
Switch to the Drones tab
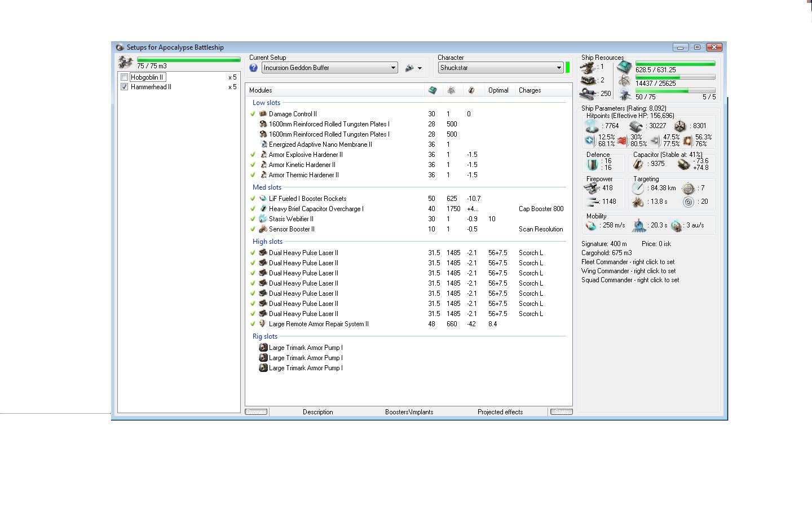click(257, 412)
